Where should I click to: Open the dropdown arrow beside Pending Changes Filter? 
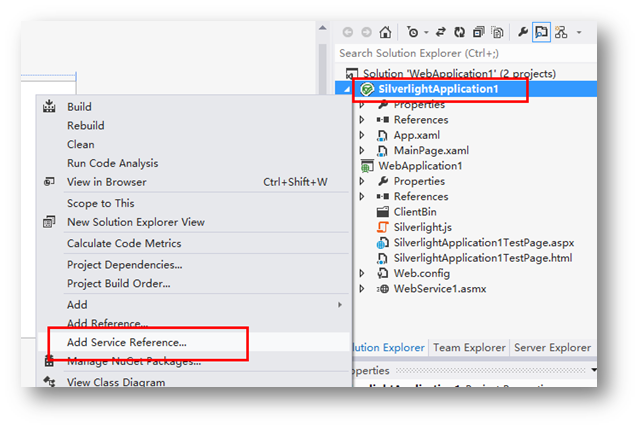pyautogui.click(x=426, y=32)
